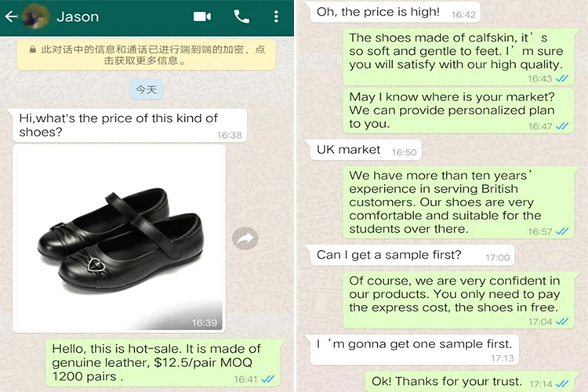The width and height of the screenshot is (588, 392).
Task: Open the contact name Jason
Action: coord(78,17)
